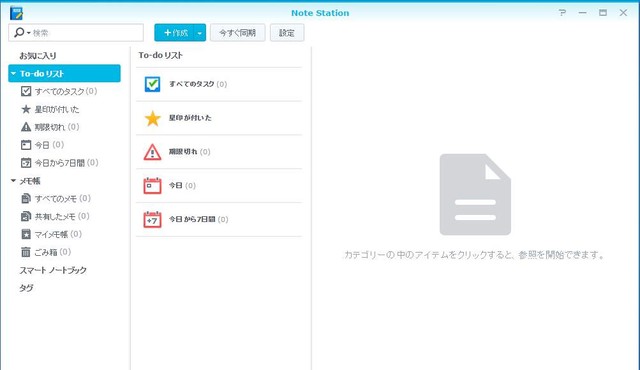
Task: Click note icon beside すべてのメモ
Action: point(26,198)
